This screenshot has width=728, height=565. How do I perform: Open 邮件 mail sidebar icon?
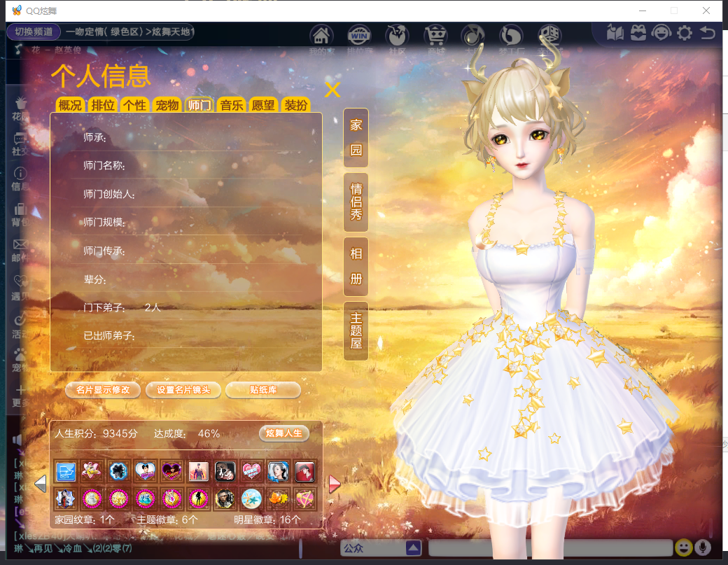(x=20, y=250)
